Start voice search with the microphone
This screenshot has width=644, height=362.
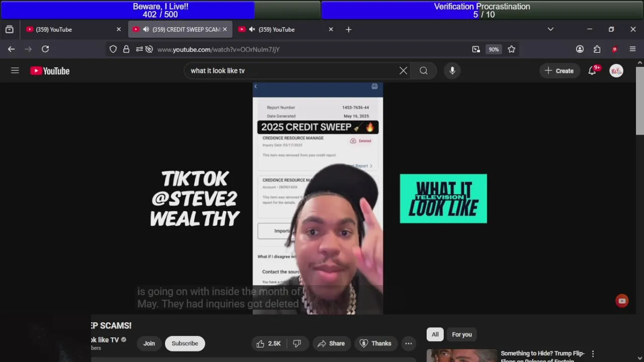coord(452,71)
